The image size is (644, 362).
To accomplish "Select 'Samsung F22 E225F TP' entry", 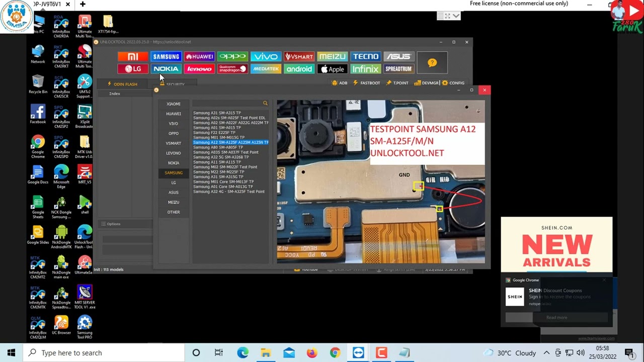I will click(214, 133).
